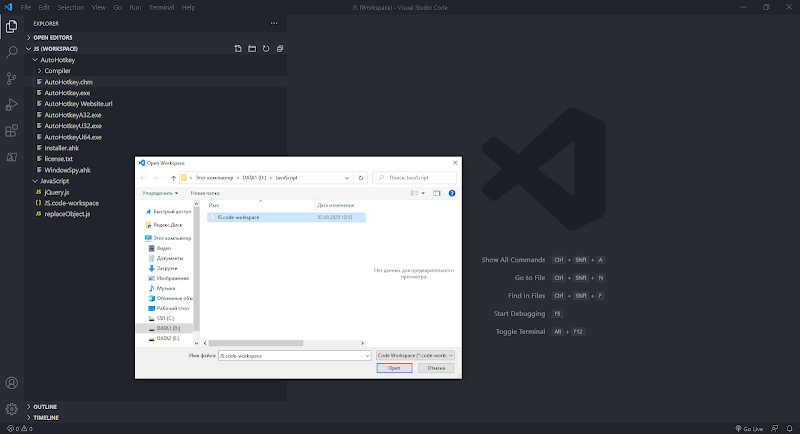Expand the Outline section
The height and width of the screenshot is (434, 800).
click(45, 407)
